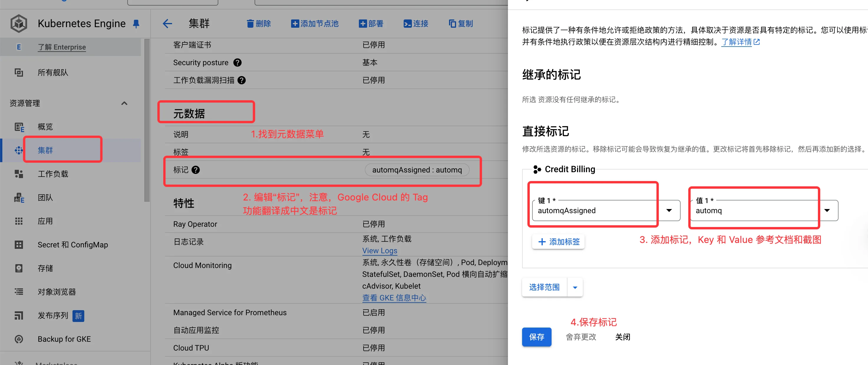Click the 删除 trash toolbar button
Screen dimensions: 868x365
pyautogui.click(x=259, y=24)
